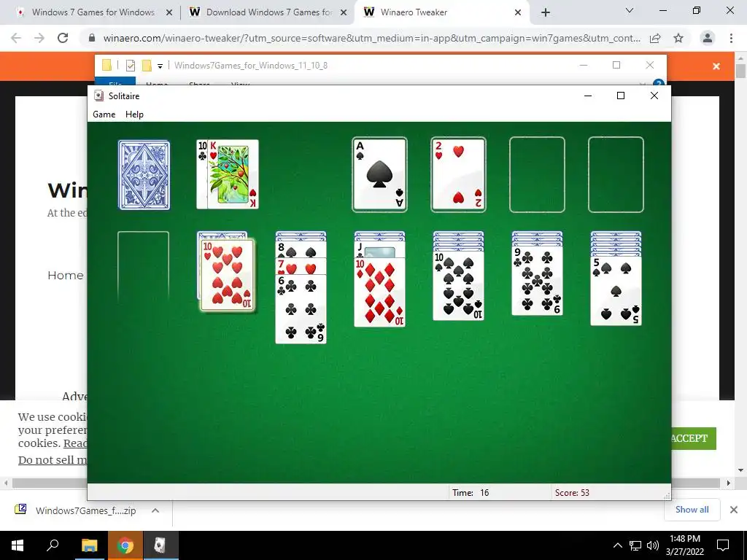Open the Game menu in Solitaire
The width and height of the screenshot is (747, 560).
pyautogui.click(x=104, y=114)
